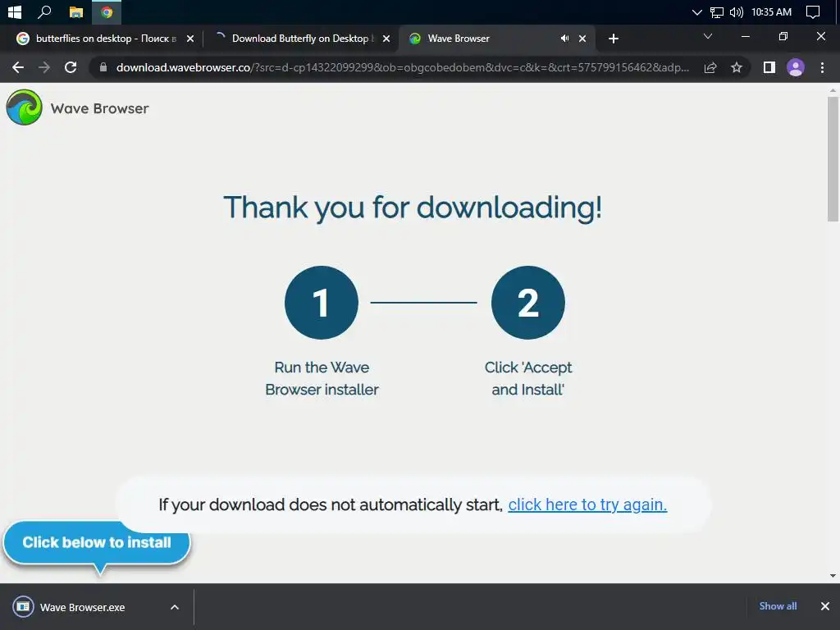This screenshot has height=630, width=840.
Task: Click the Wave Browser logo
Action: 24,107
